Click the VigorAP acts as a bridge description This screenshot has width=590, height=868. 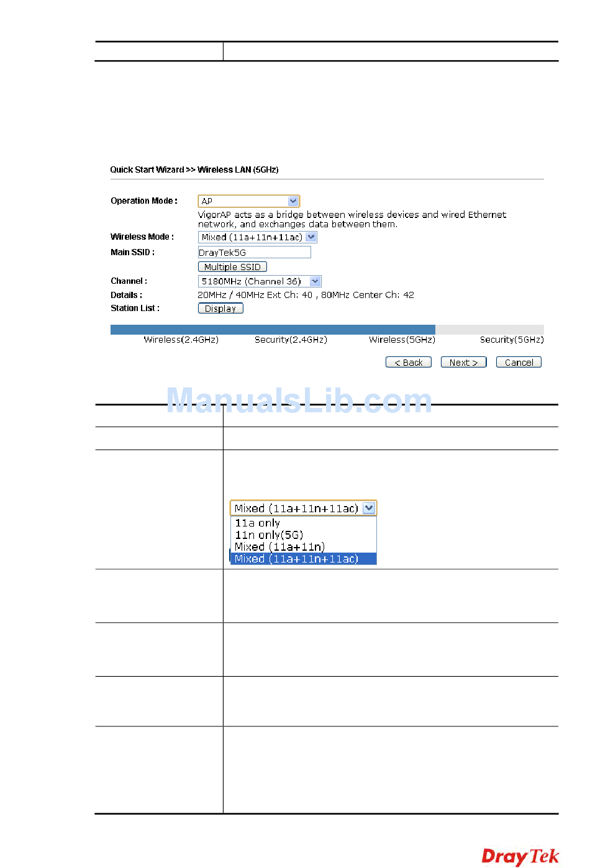(352, 219)
